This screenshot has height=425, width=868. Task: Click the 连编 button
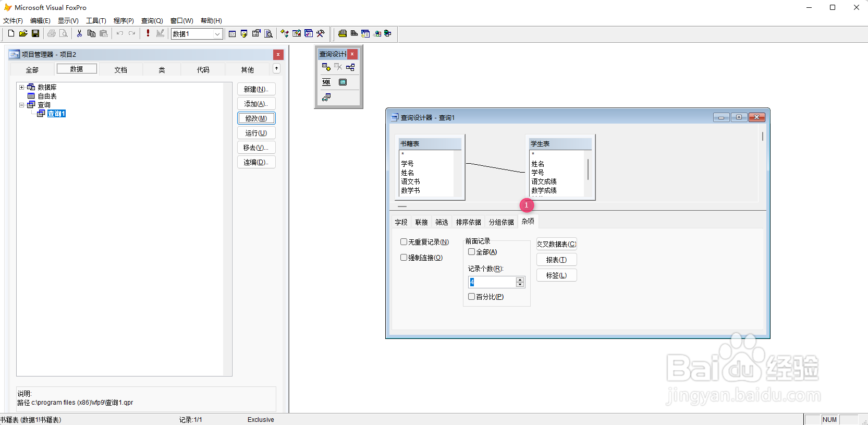(x=256, y=162)
